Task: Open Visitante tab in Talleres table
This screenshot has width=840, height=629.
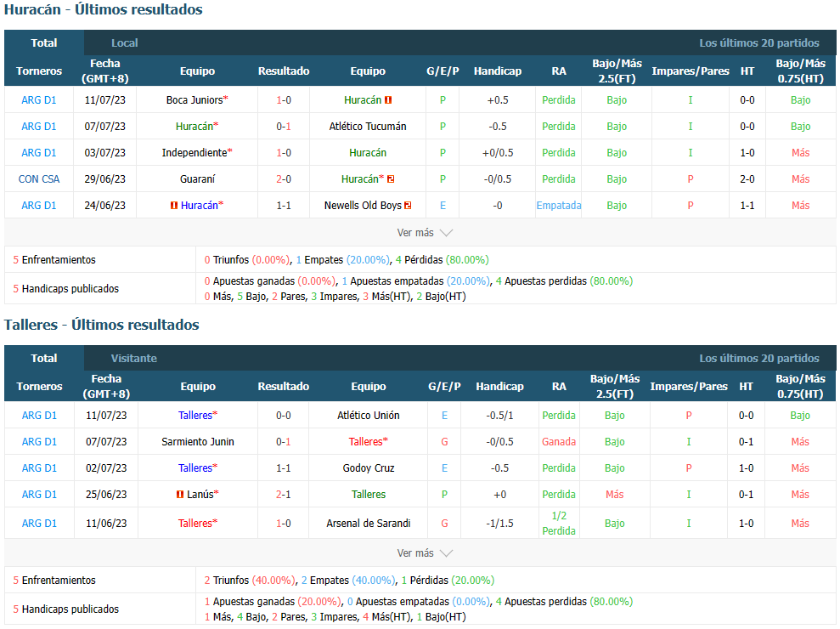Action: [134, 358]
